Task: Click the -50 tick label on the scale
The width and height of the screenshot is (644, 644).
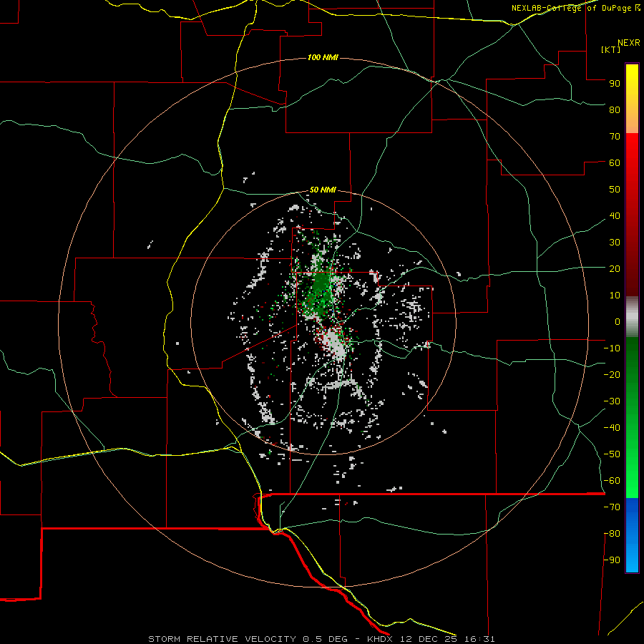Action: pos(612,454)
